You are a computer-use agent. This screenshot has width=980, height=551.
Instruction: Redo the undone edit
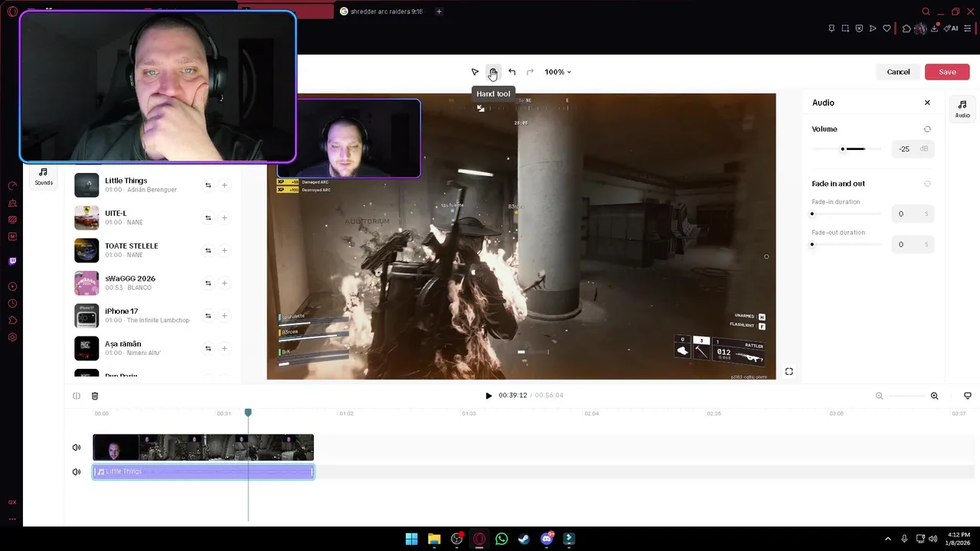tap(530, 72)
